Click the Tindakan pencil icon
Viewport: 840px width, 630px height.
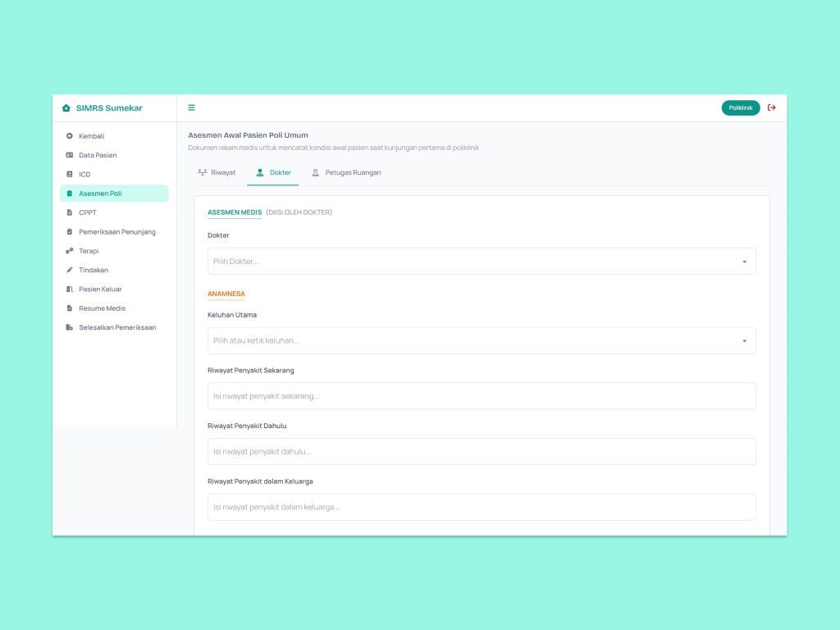point(70,270)
